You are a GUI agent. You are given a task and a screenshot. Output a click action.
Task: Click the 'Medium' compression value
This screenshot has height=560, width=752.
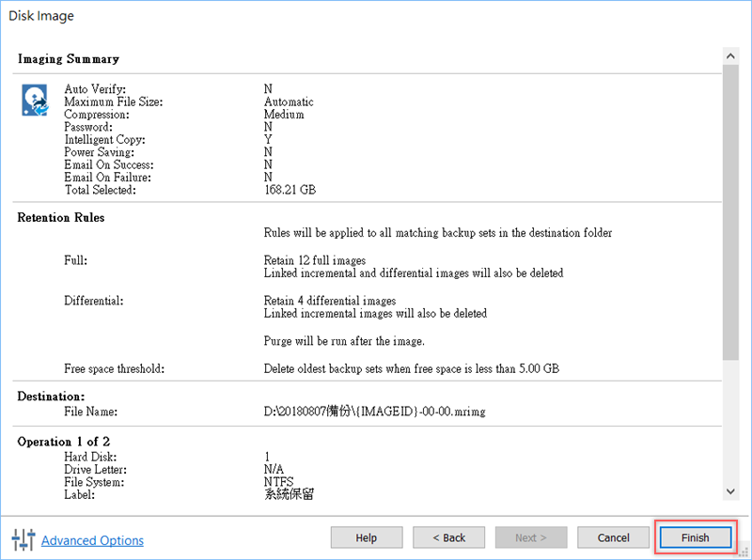(x=284, y=114)
